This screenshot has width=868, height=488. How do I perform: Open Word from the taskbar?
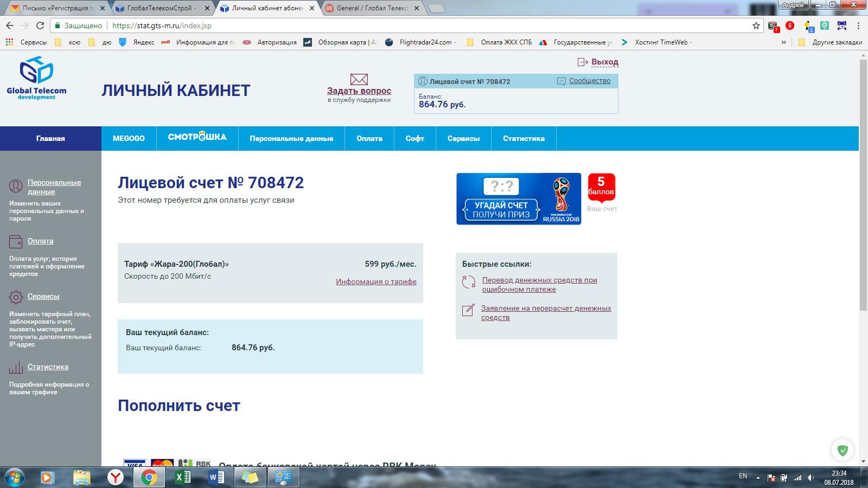point(216,477)
